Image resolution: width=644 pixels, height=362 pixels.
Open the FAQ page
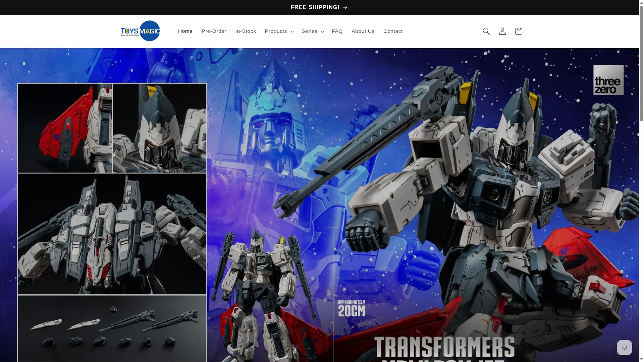pos(337,31)
